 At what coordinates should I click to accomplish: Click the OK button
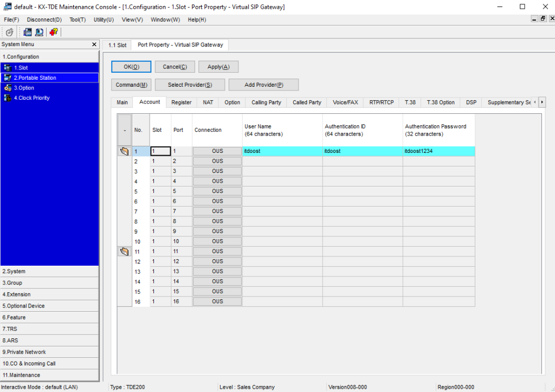[x=131, y=67]
